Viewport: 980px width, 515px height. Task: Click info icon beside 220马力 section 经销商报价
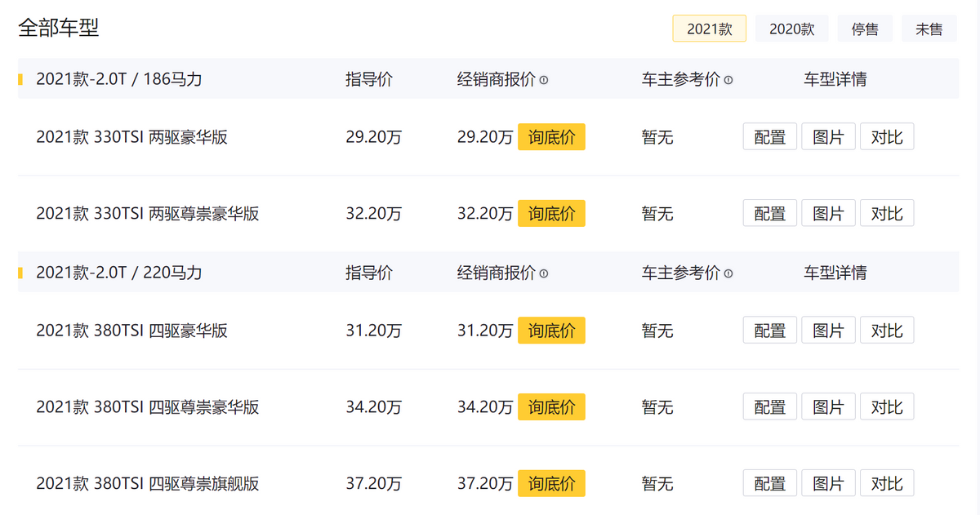(544, 273)
